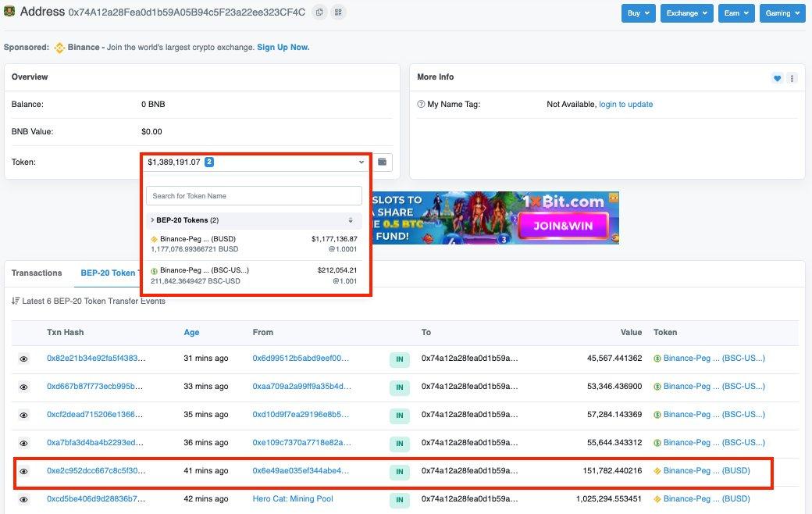Image resolution: width=812 pixels, height=514 pixels.
Task: Click the Age column header
Action: point(191,332)
